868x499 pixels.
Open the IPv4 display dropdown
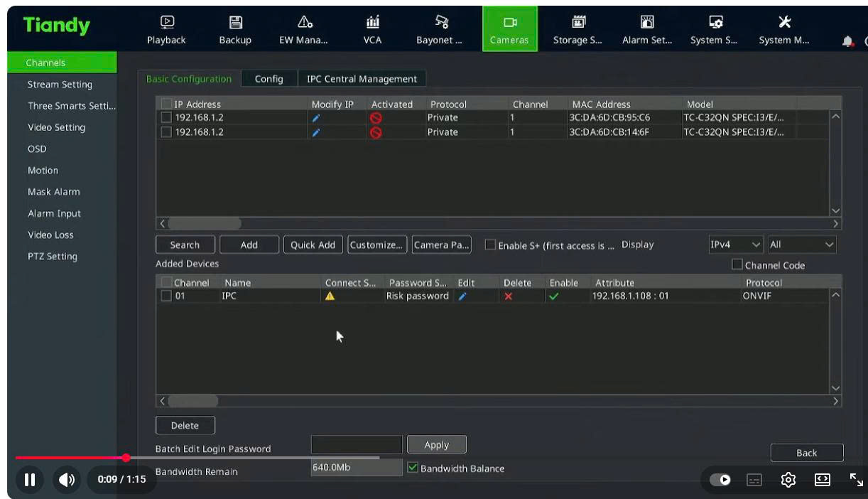coord(736,245)
